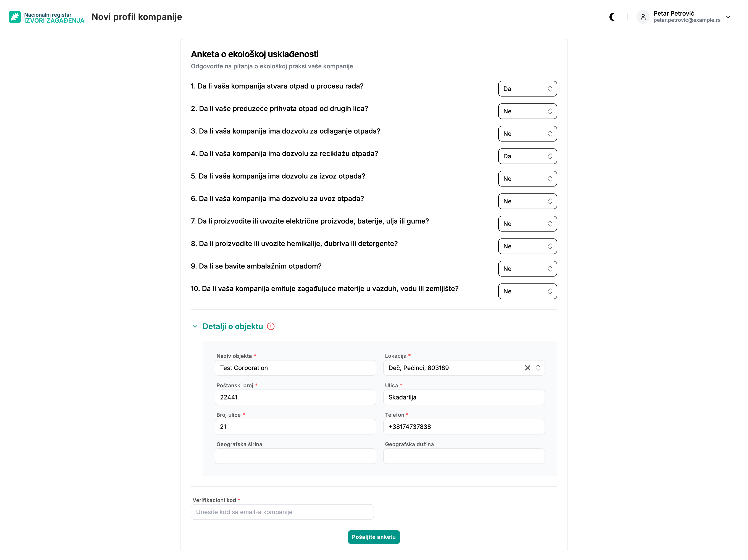Clear the Lokacija selection with X

[x=527, y=368]
